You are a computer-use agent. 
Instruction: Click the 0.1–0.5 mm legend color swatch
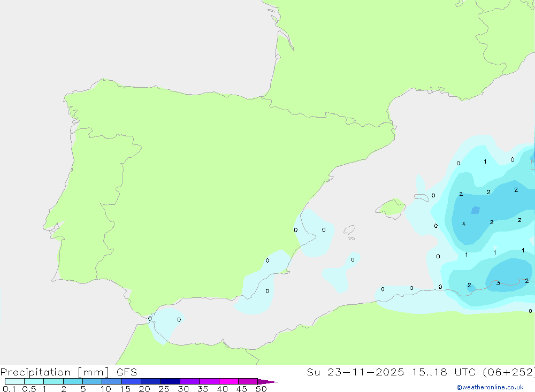point(14,381)
